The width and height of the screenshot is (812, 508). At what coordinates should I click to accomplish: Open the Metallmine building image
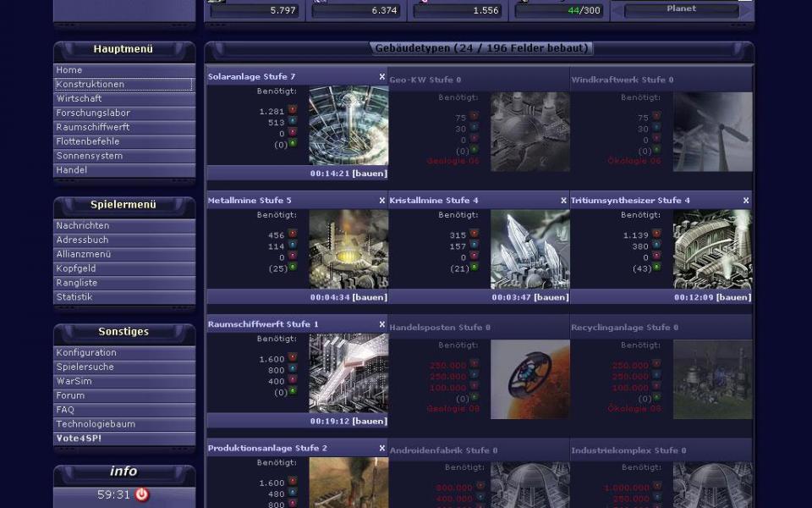tap(348, 249)
